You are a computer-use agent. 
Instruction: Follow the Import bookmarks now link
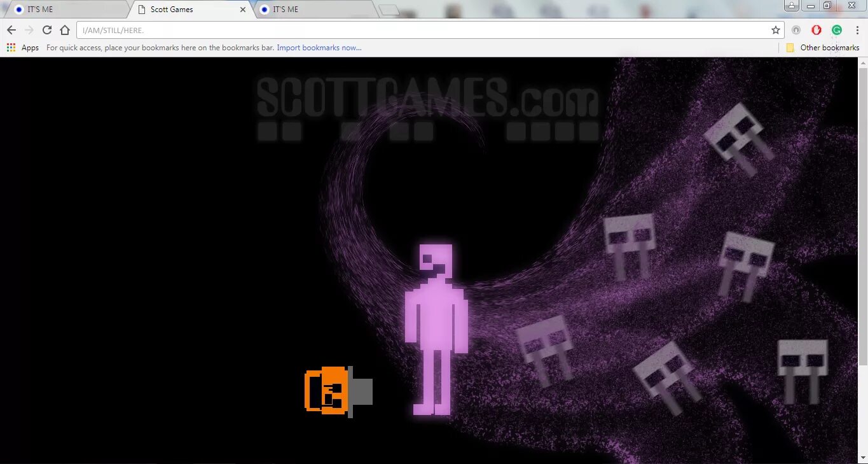pos(319,48)
